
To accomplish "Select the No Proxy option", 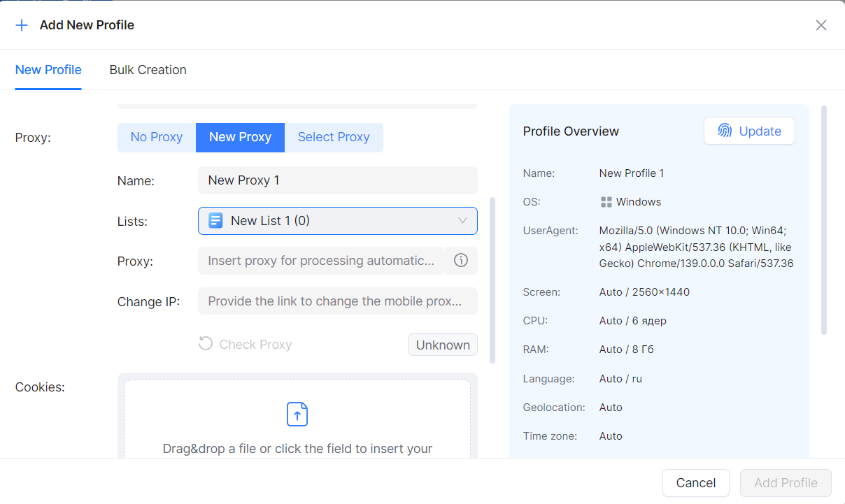I will (x=157, y=138).
